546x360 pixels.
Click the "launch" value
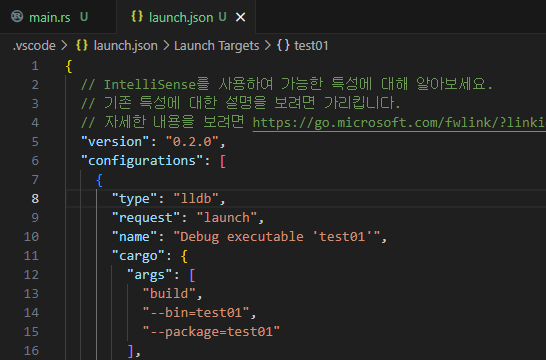point(227,218)
